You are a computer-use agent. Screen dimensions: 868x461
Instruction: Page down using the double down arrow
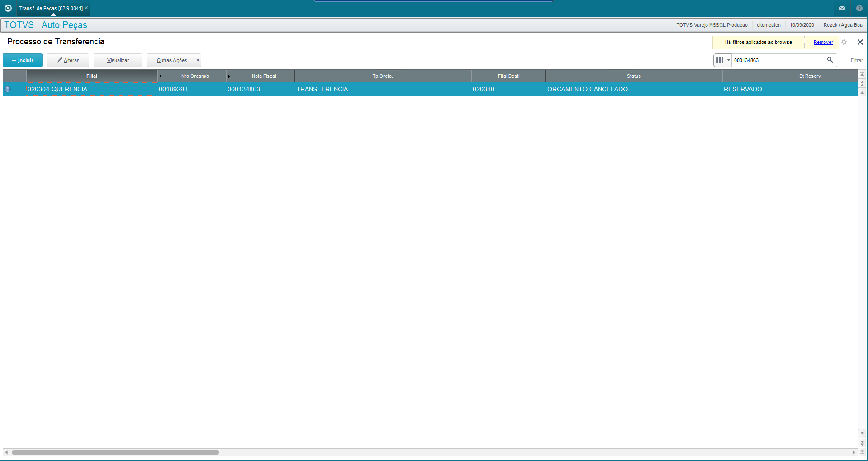coord(862,443)
